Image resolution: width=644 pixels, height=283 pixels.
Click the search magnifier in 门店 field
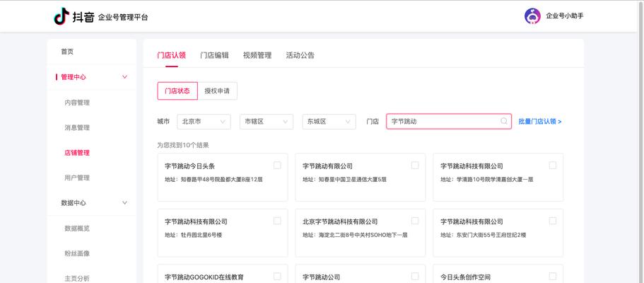[504, 122]
